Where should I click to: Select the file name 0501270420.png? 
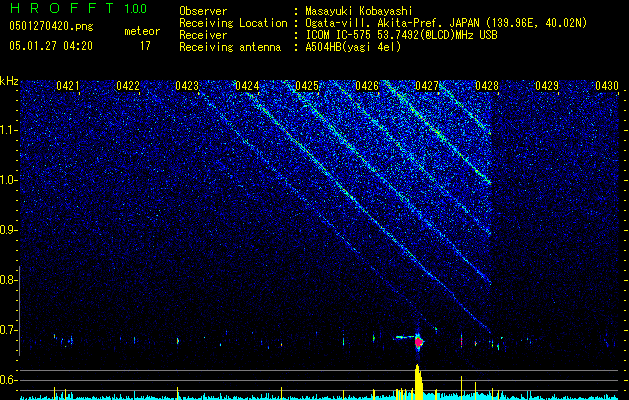[51, 26]
